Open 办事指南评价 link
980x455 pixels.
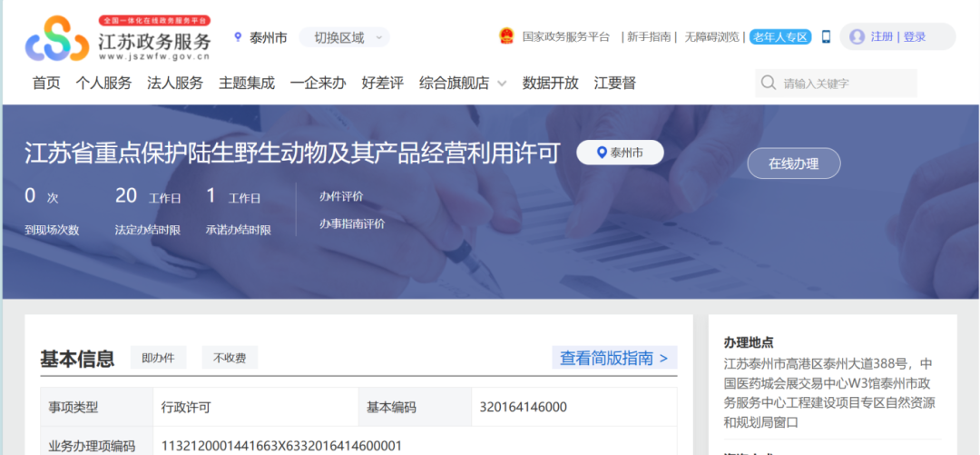pyautogui.click(x=352, y=223)
